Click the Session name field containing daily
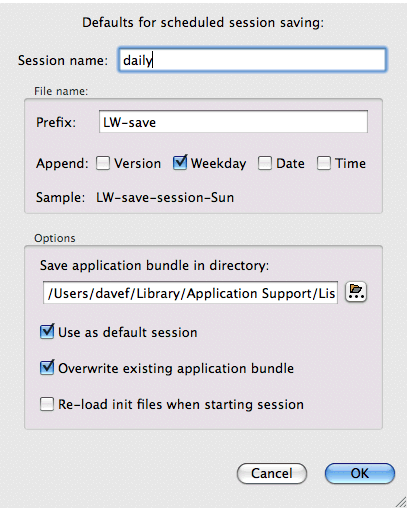The image size is (412, 513). 252,60
